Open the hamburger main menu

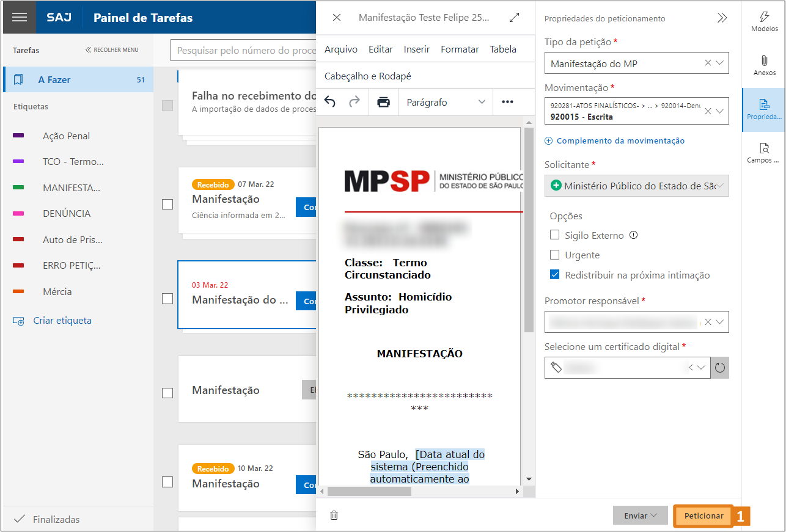[x=20, y=17]
